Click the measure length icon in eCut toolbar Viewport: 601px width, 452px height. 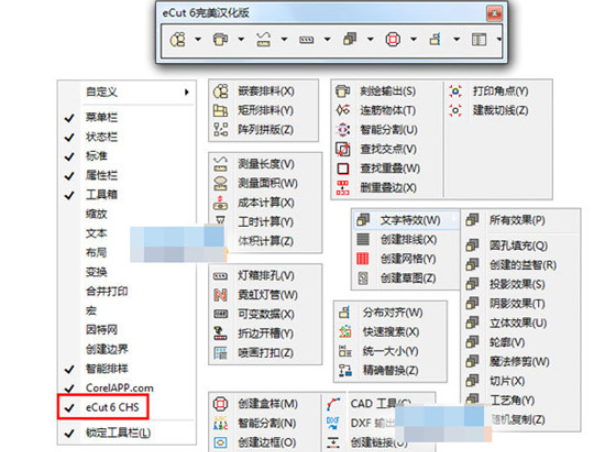[x=263, y=39]
